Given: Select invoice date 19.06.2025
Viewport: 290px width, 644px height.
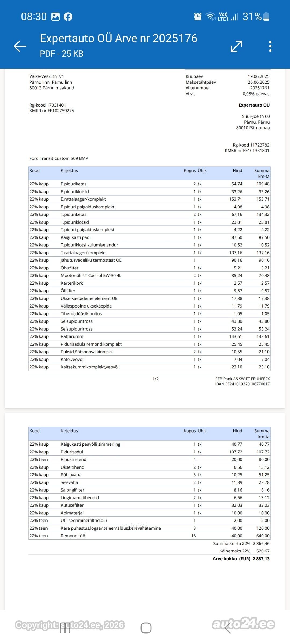Looking at the screenshot, I should point(259,76).
